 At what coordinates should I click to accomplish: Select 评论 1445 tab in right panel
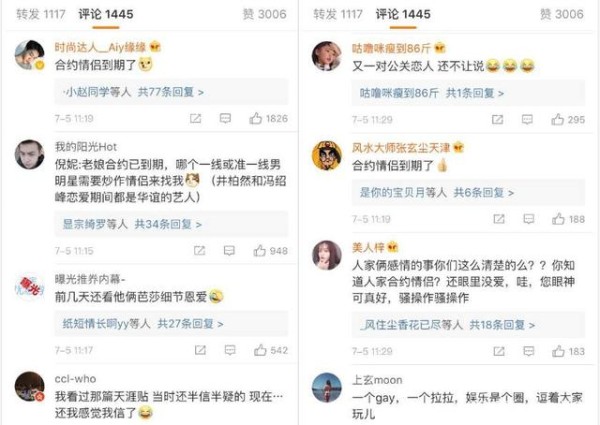point(403,15)
